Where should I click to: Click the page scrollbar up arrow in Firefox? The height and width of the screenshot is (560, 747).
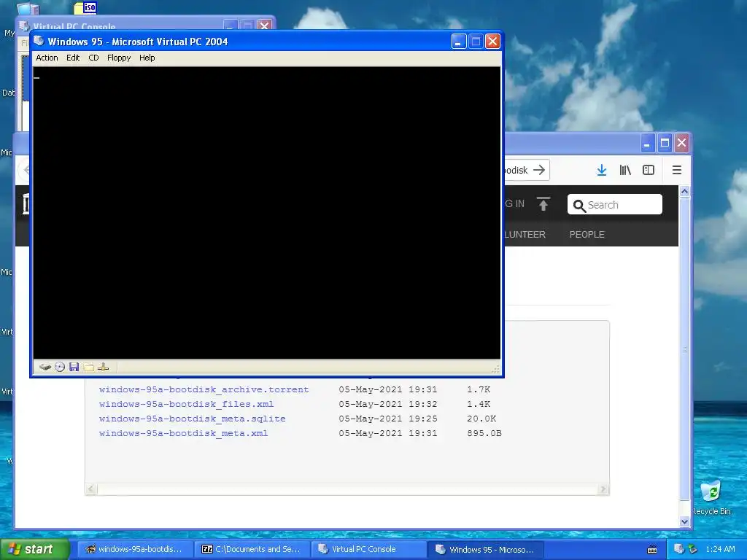pyautogui.click(x=684, y=192)
